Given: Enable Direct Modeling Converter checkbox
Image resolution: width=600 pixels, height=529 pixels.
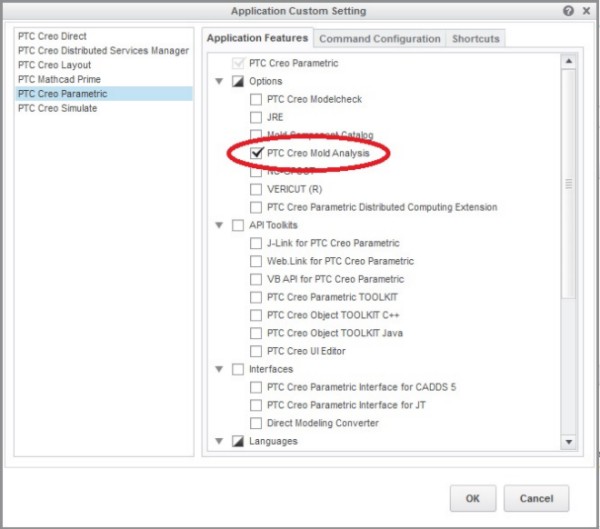Looking at the screenshot, I should 256,423.
